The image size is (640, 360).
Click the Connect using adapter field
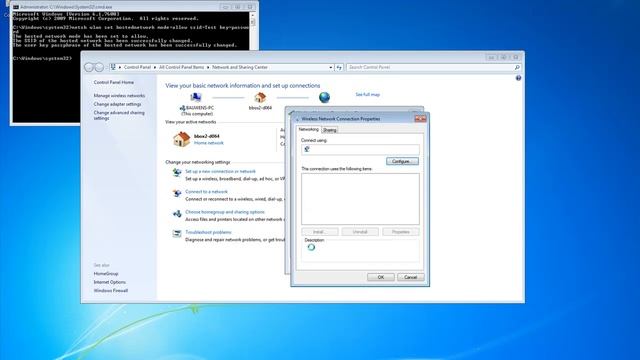(x=360, y=149)
